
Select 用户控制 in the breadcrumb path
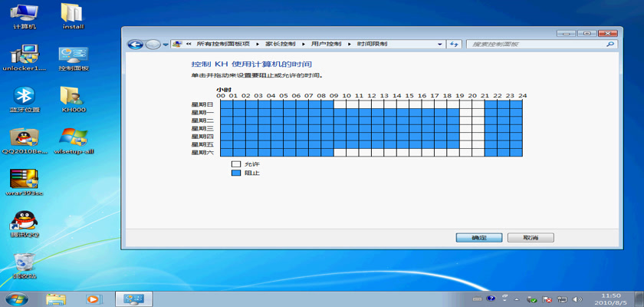323,45
